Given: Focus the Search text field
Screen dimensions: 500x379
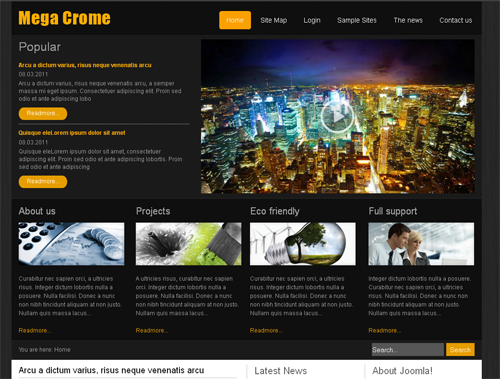Looking at the screenshot, I should (x=408, y=350).
